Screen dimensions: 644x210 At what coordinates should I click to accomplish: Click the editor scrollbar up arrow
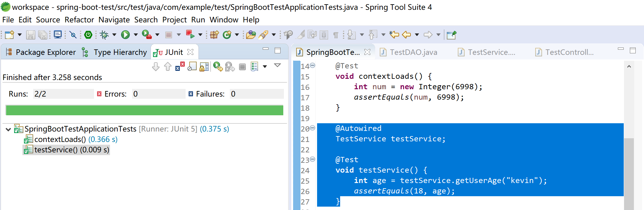pyautogui.click(x=629, y=67)
